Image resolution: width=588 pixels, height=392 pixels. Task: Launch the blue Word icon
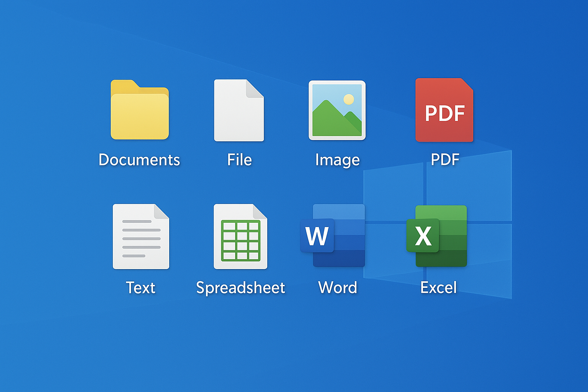[x=332, y=235]
